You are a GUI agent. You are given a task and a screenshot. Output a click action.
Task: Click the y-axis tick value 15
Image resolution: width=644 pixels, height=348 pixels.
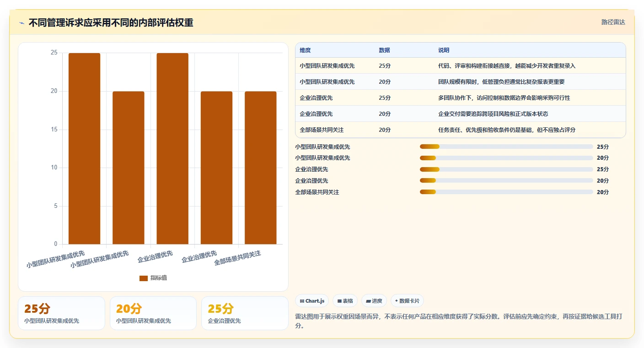pos(54,130)
